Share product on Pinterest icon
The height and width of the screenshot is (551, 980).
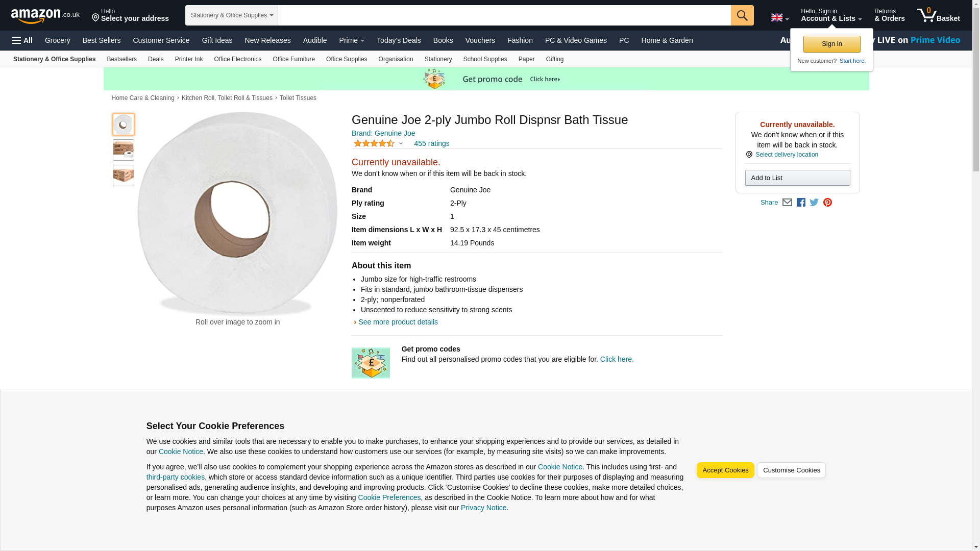click(x=827, y=203)
